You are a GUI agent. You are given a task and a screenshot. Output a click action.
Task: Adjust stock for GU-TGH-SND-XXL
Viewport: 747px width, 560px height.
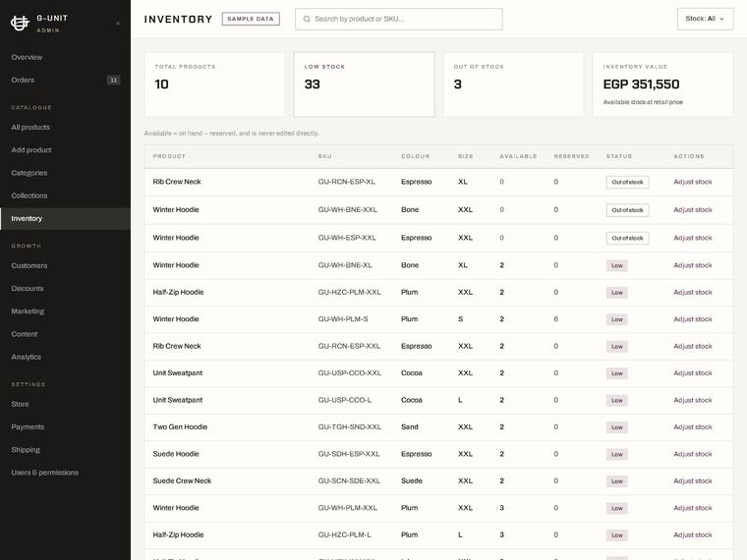coord(693,427)
